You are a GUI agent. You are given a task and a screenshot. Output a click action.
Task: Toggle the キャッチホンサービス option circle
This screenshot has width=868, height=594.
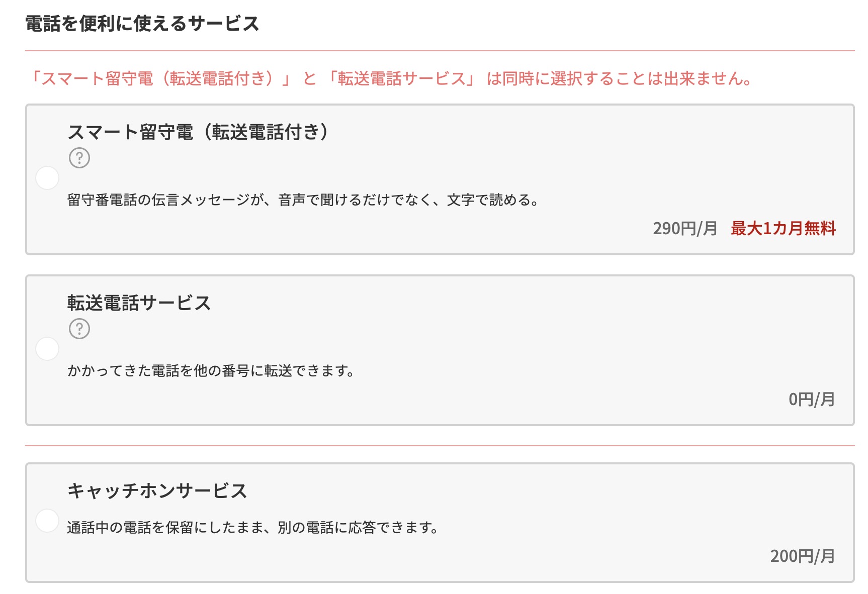47,521
